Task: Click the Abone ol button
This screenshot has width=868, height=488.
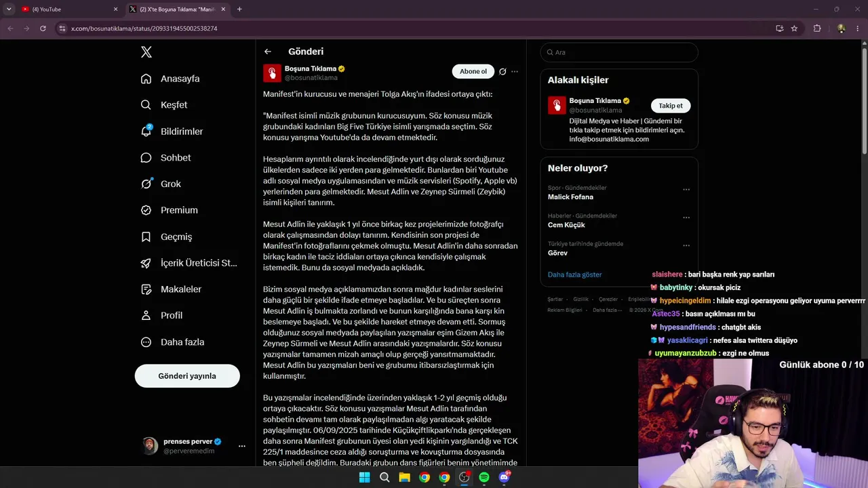Action: [473, 71]
